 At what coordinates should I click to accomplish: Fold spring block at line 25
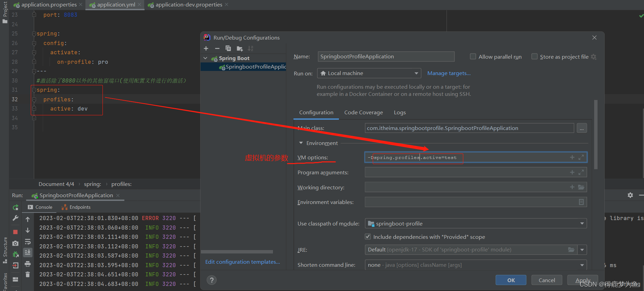tap(34, 34)
